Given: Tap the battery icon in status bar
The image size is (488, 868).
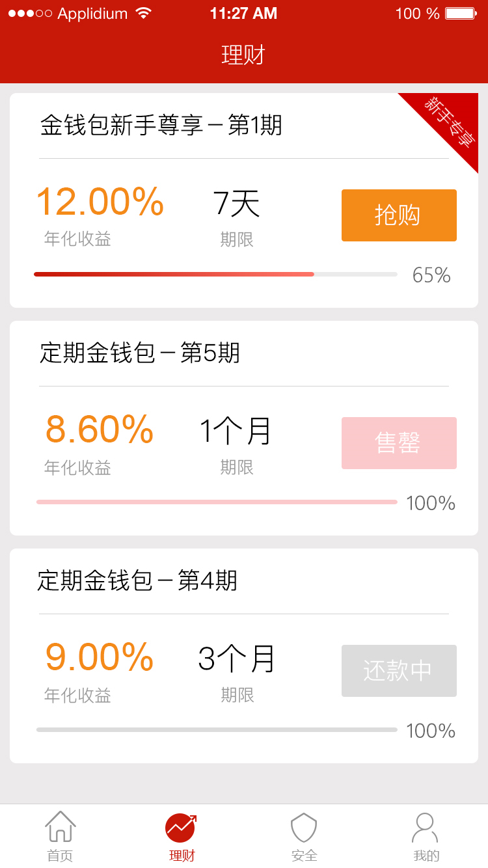Looking at the screenshot, I should [x=461, y=14].
